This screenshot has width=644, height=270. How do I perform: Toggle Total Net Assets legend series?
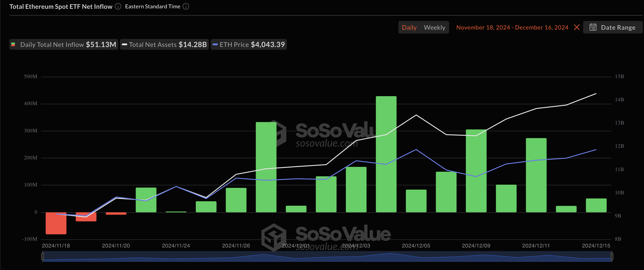pos(164,45)
